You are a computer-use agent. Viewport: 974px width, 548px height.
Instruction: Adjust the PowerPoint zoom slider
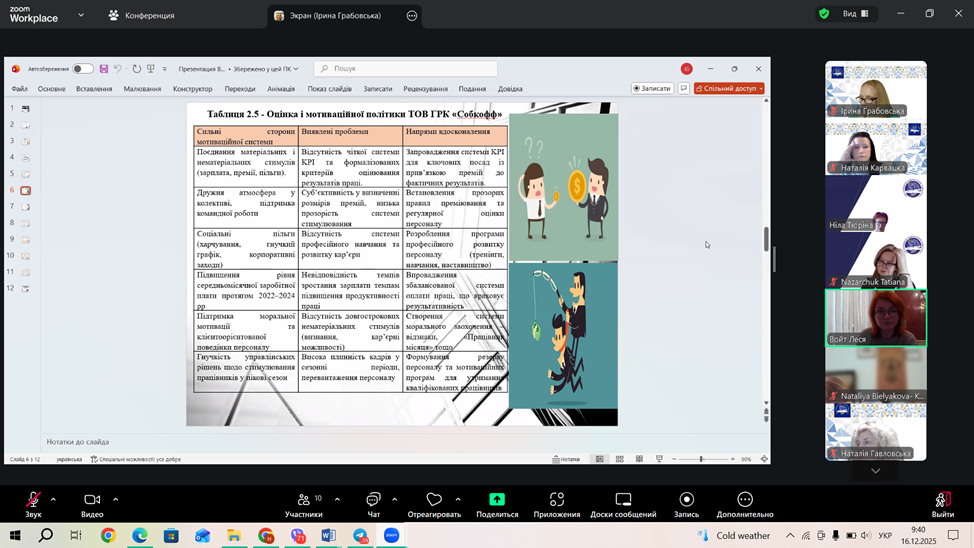[x=700, y=459]
